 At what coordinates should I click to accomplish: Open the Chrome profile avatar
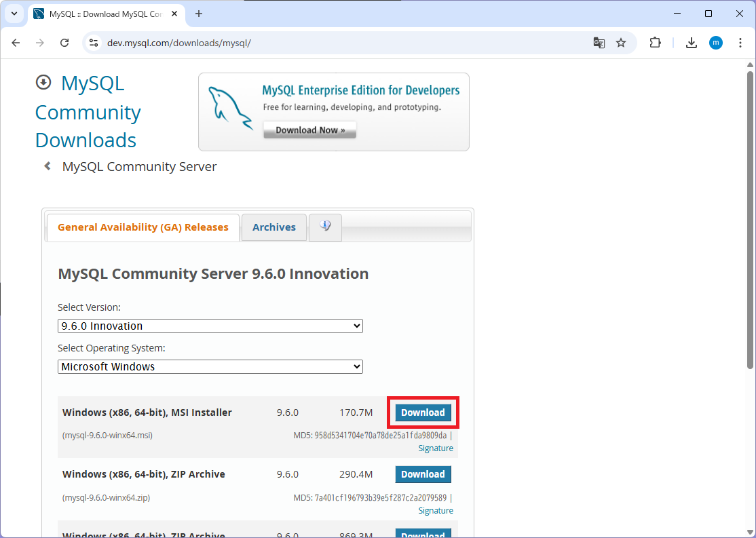716,43
